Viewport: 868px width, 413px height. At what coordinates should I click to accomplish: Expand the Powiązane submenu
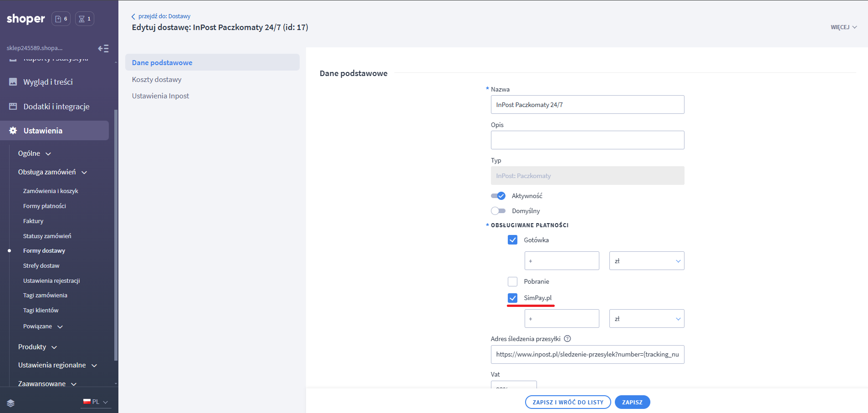(x=43, y=326)
